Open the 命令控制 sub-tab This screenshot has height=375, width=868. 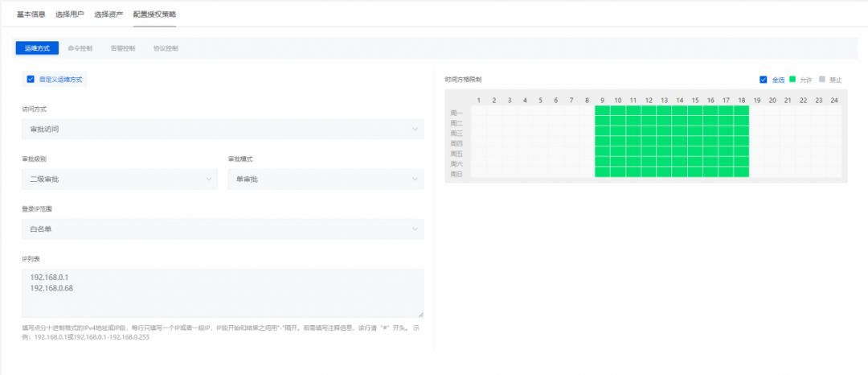coord(80,48)
